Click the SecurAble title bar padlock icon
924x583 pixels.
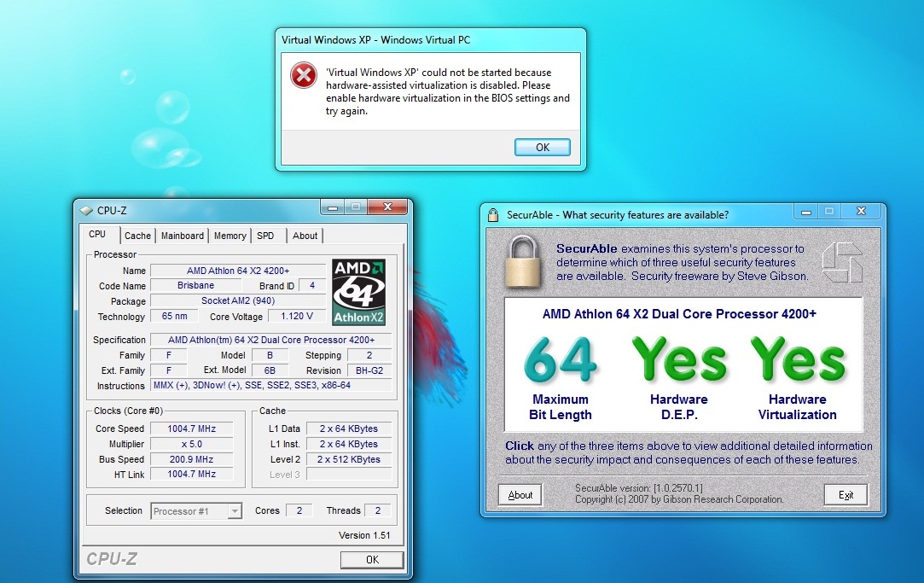coord(493,214)
